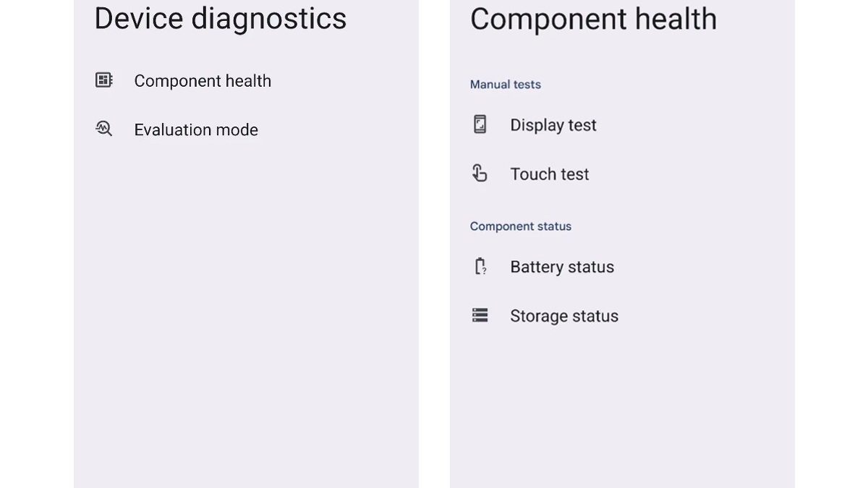
Task: Open the Evaluation mode menu entry
Action: pyautogui.click(x=196, y=130)
